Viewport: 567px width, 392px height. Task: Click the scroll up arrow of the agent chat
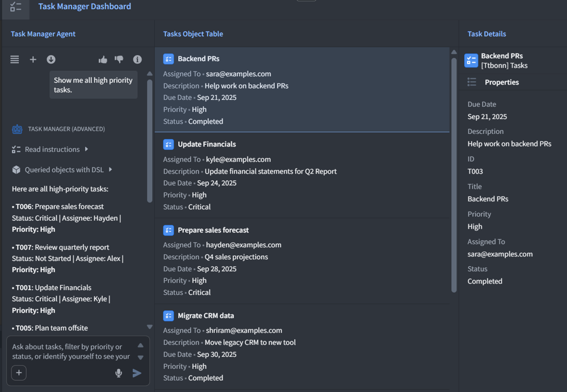click(150, 74)
